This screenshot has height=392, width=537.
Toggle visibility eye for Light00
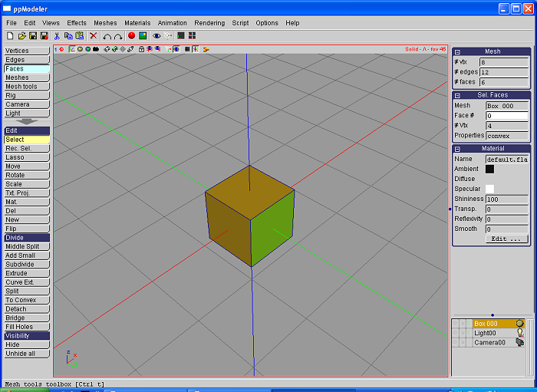click(456, 333)
